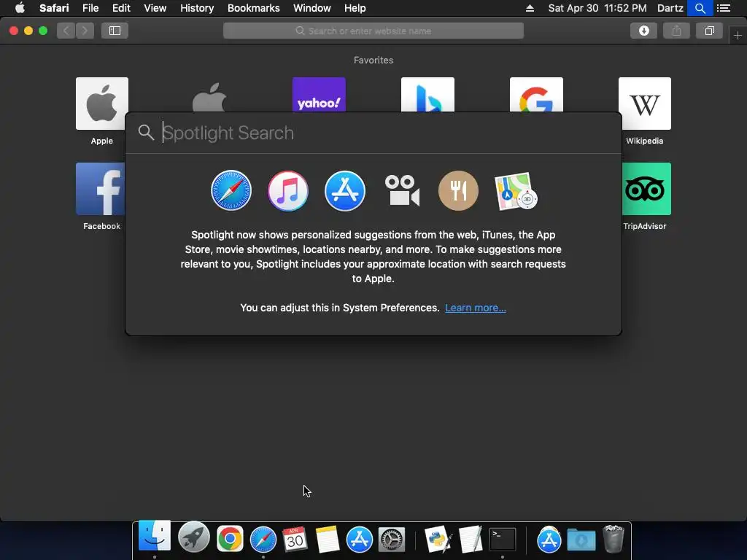Open Calendar from the Dock
This screenshot has height=560, width=747.
click(295, 539)
